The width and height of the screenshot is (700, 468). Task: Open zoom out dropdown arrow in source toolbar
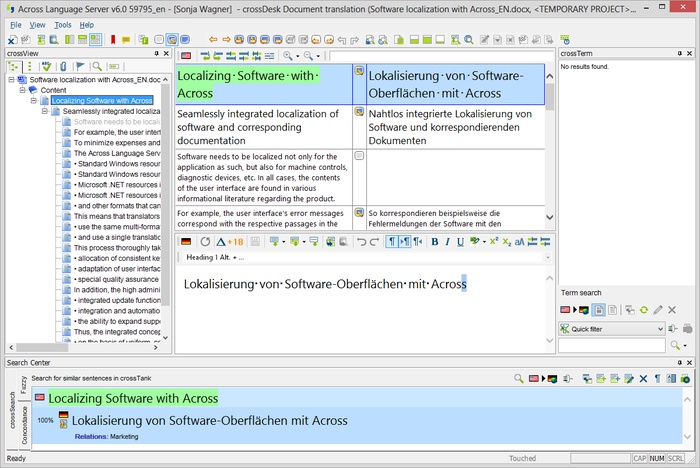[x=318, y=56]
